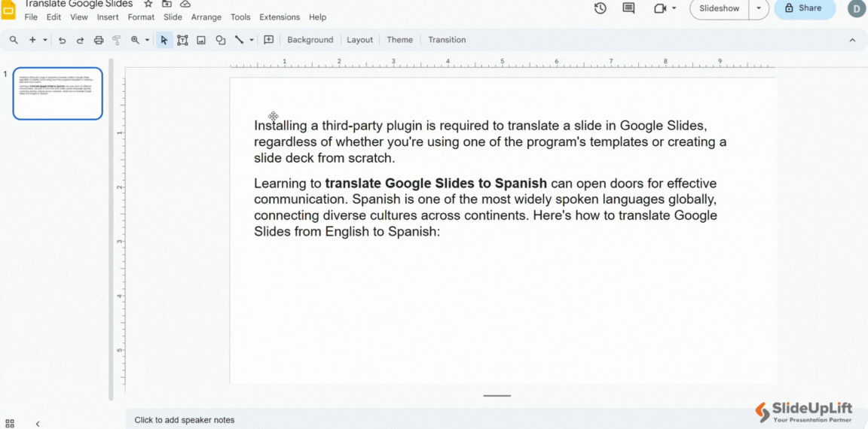Click to add speaker notes field
868x429 pixels.
pos(497,420)
